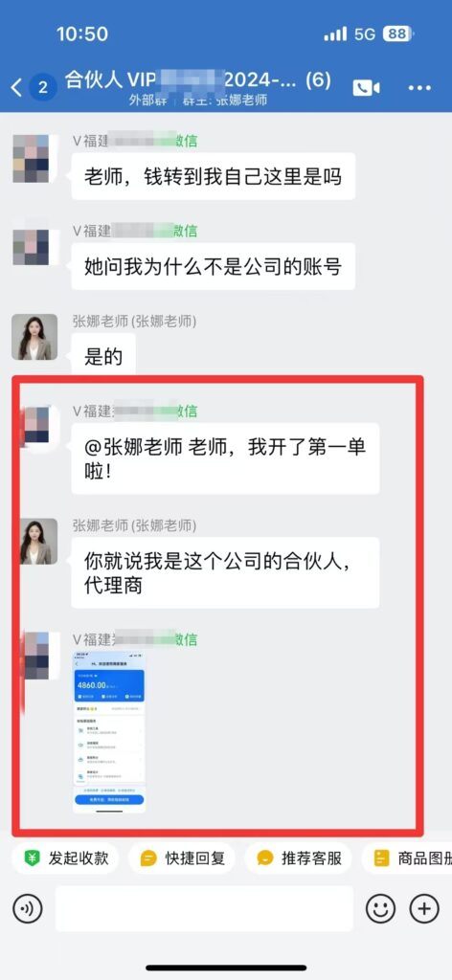Open the plus attachments icon

click(424, 908)
